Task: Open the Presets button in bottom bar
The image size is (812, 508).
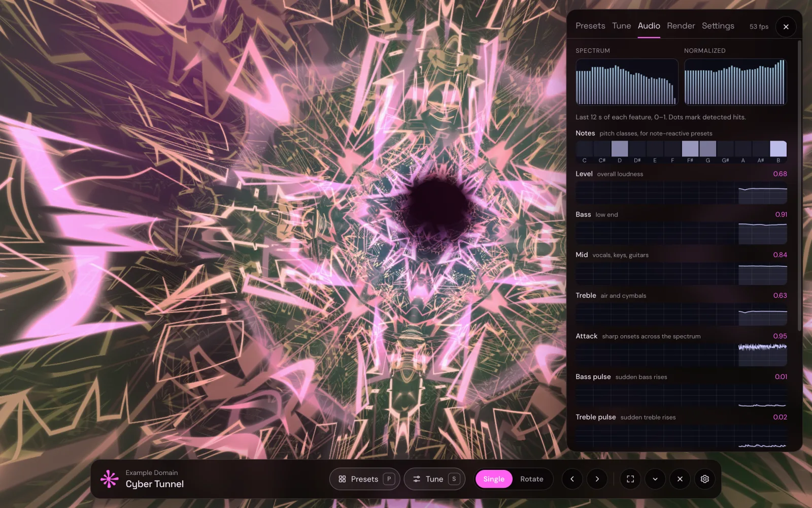Action: (365, 479)
